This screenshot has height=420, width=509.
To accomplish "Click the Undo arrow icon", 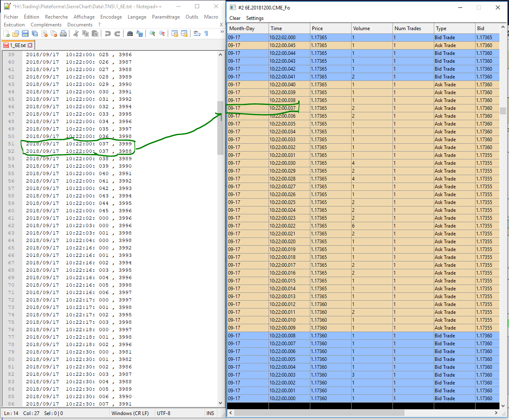I will tap(108, 34).
